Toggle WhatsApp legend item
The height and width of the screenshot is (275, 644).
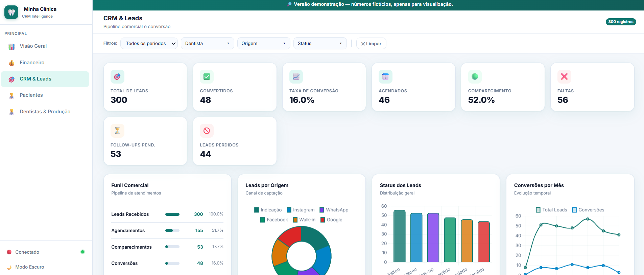[334, 210]
